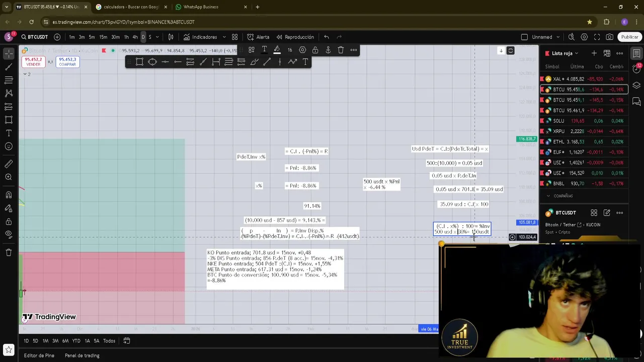This screenshot has width=644, height=362.
Task: Select the ellipse shape in floating favorites toolbar
Action: pyautogui.click(x=152, y=62)
